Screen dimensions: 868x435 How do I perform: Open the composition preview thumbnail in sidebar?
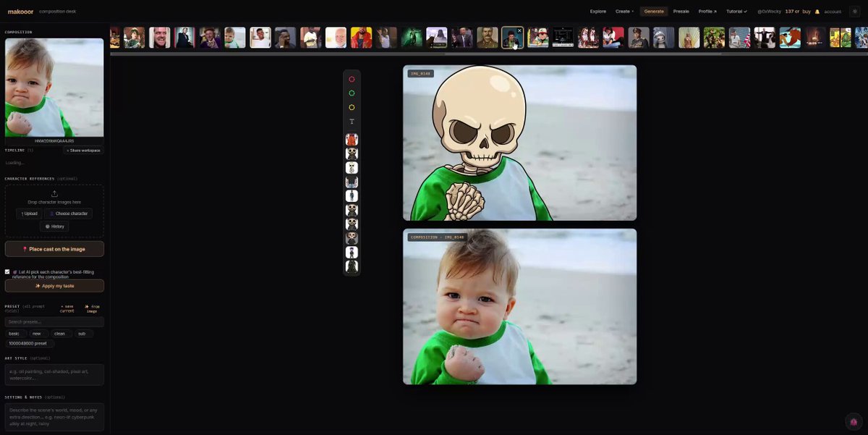point(54,88)
